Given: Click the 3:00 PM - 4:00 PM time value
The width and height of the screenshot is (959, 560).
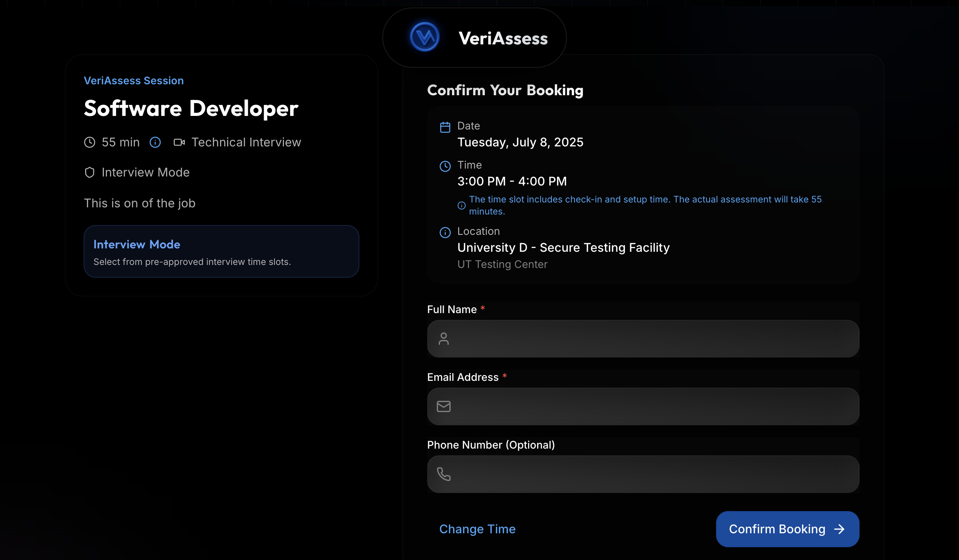Looking at the screenshot, I should 512,181.
